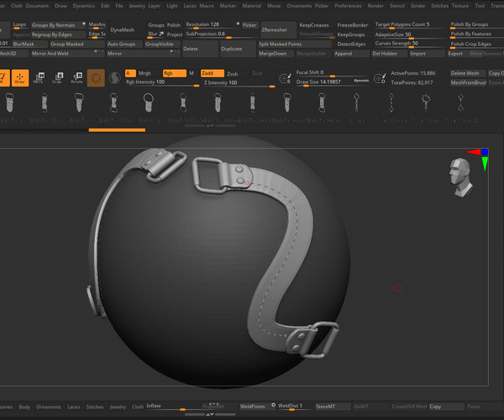The height and width of the screenshot is (420, 504).
Task: Open the Jewelry menu in top bar
Action: tap(137, 6)
